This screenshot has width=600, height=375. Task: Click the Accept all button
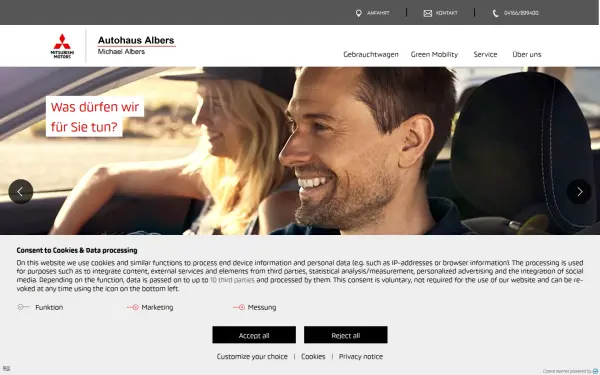point(254,335)
